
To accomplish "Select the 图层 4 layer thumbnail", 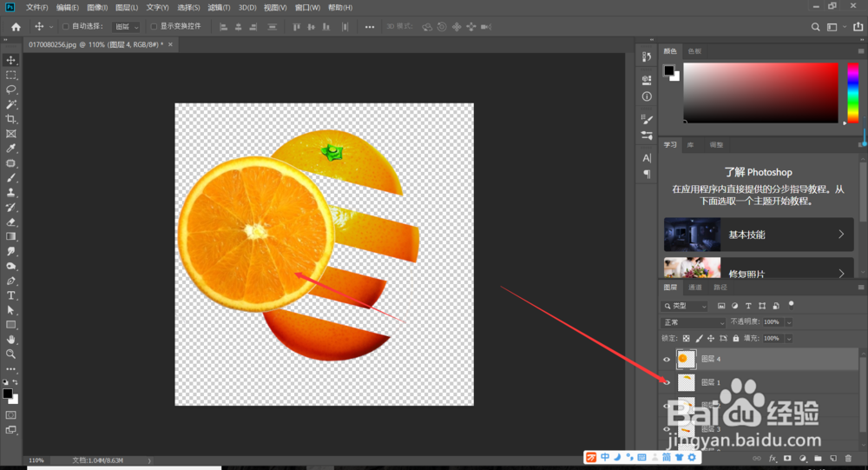I will [x=687, y=359].
